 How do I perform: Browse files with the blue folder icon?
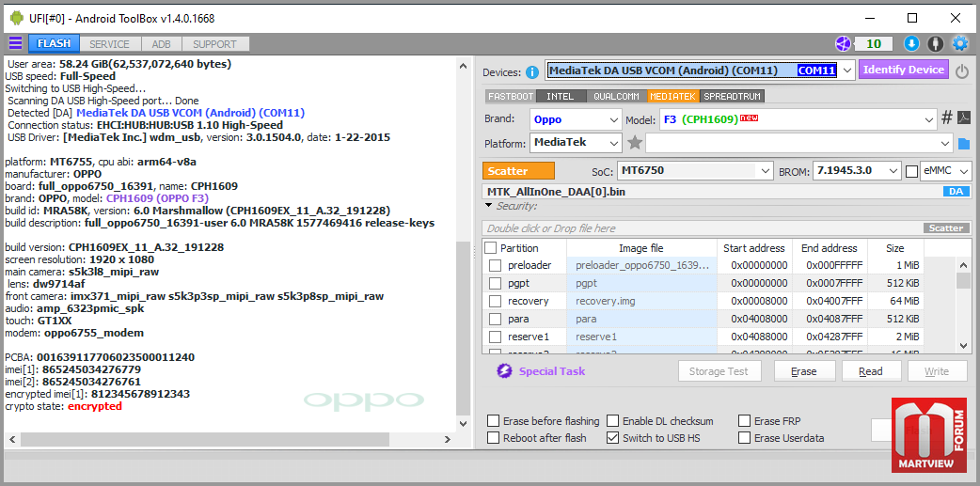[x=963, y=143]
